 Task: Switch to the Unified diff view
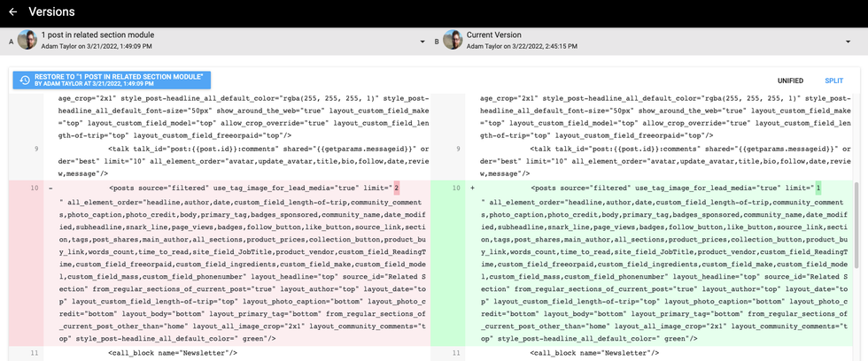point(790,81)
